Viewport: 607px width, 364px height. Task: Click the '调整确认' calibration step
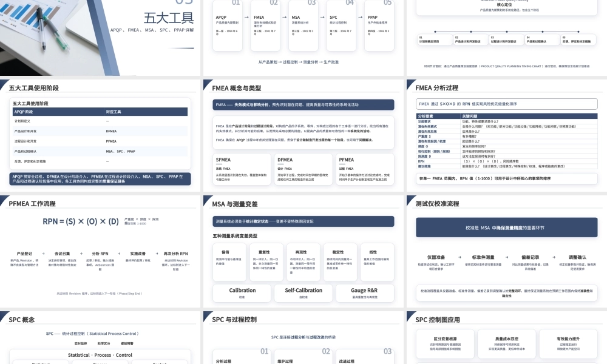577,262
